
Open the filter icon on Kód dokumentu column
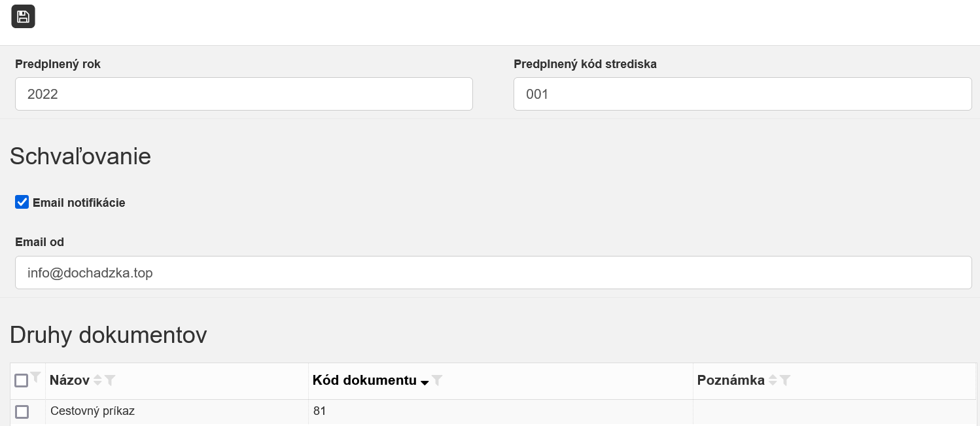(x=438, y=380)
